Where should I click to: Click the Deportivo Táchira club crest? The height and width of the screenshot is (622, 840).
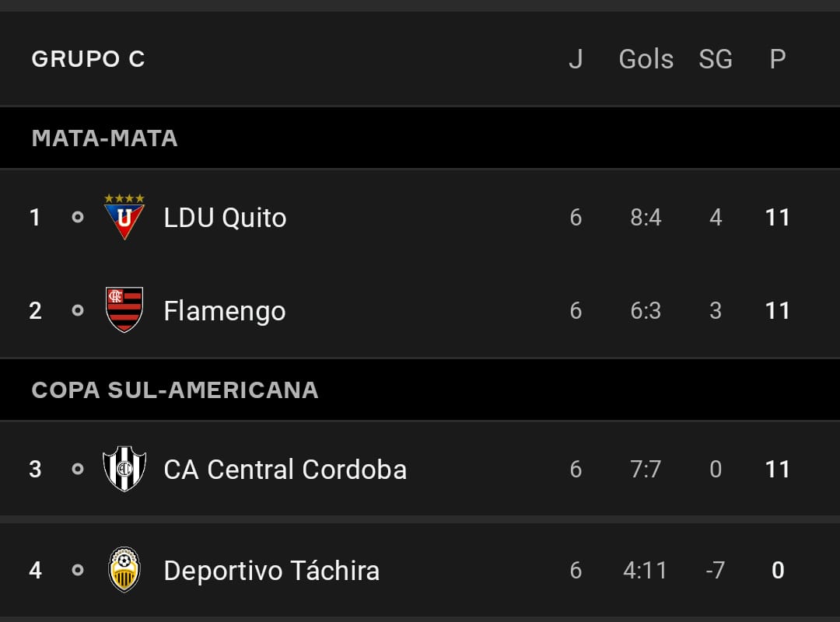[124, 569]
